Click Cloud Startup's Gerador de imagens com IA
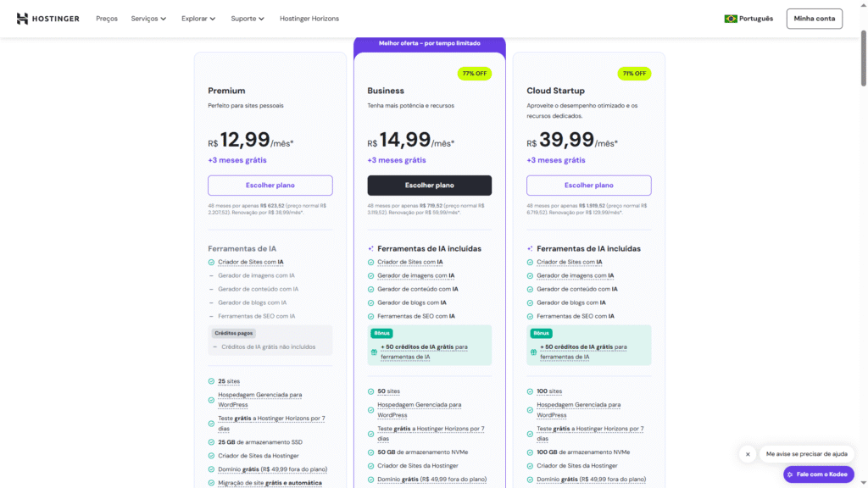 click(576, 275)
